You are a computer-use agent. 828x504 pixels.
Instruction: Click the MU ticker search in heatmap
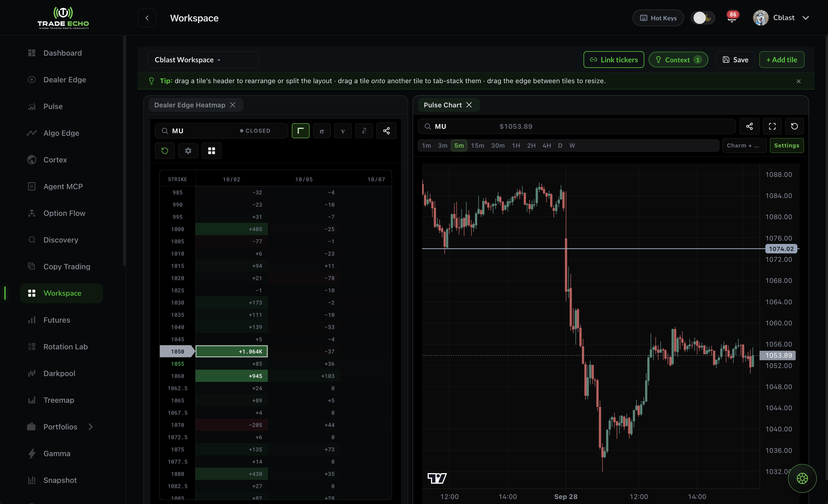click(221, 131)
